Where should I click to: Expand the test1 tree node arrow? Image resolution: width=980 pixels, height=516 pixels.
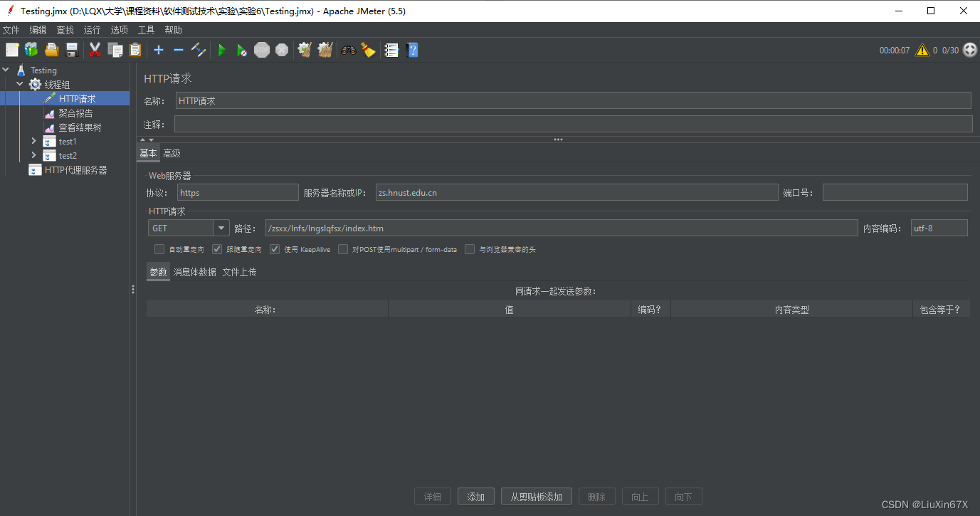(33, 141)
